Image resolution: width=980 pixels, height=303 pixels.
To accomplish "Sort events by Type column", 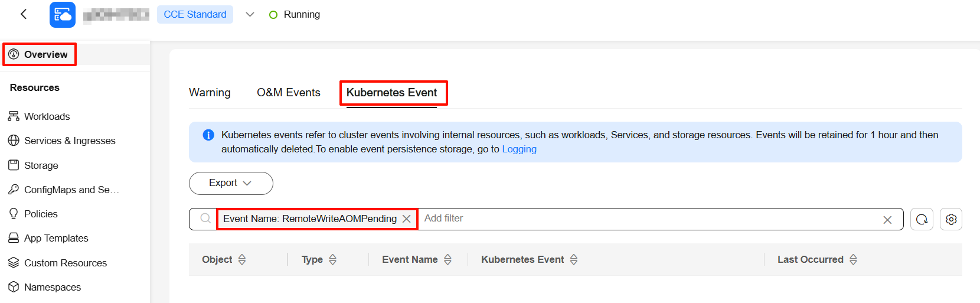I will click(x=333, y=259).
